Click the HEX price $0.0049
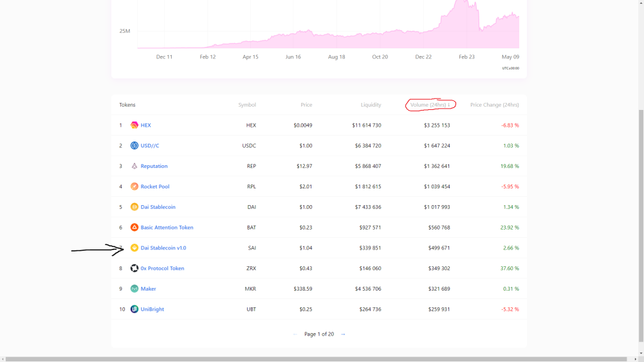 [302, 125]
